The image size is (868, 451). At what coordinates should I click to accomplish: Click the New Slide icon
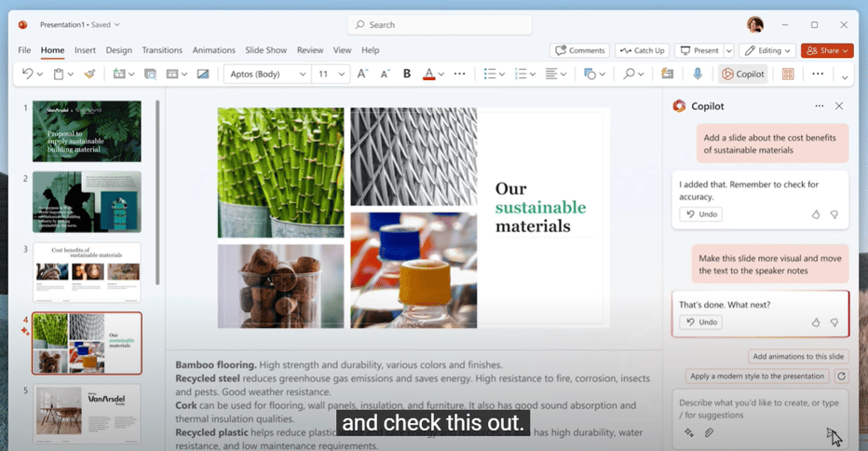pyautogui.click(x=118, y=74)
